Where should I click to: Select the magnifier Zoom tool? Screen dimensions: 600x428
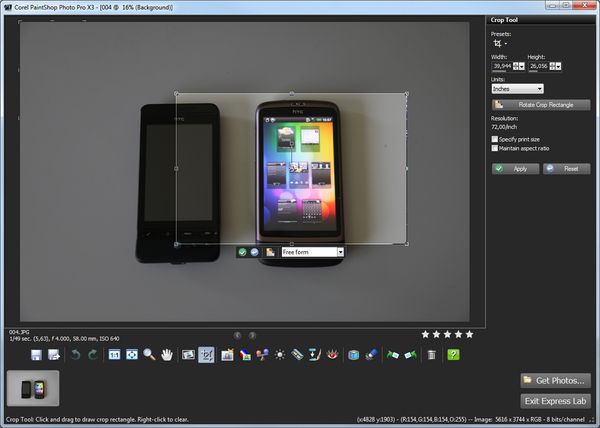149,355
